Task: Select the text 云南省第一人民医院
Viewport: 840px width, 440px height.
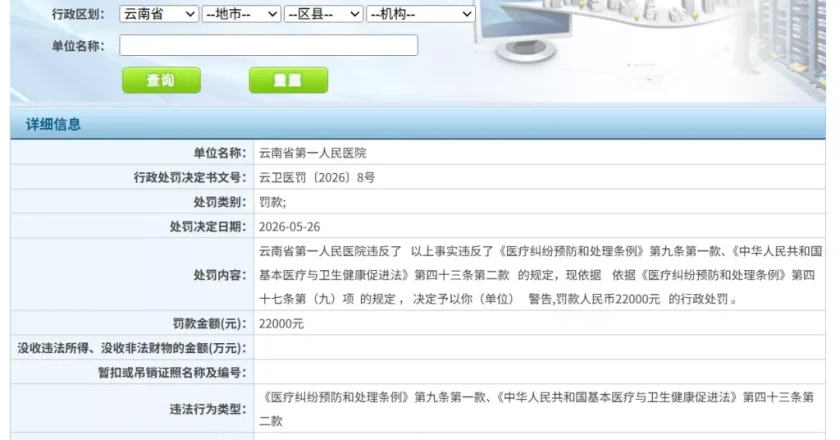Action: pos(313,153)
